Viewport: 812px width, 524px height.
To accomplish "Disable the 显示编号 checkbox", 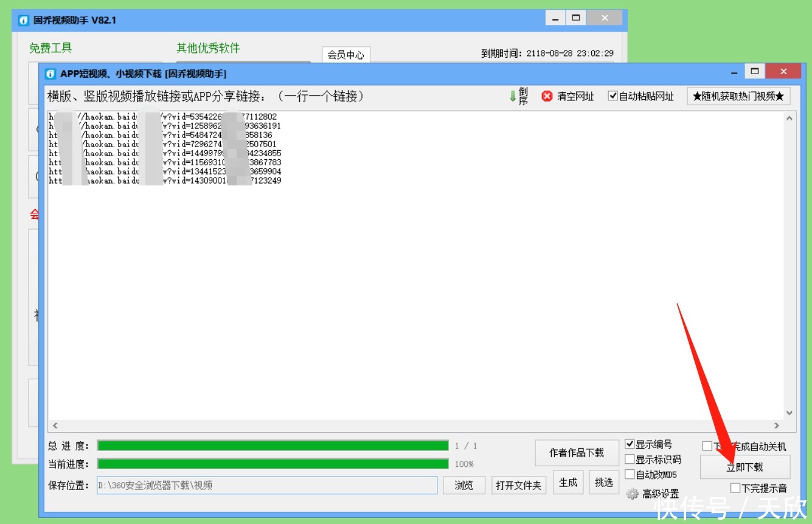I will tap(631, 444).
